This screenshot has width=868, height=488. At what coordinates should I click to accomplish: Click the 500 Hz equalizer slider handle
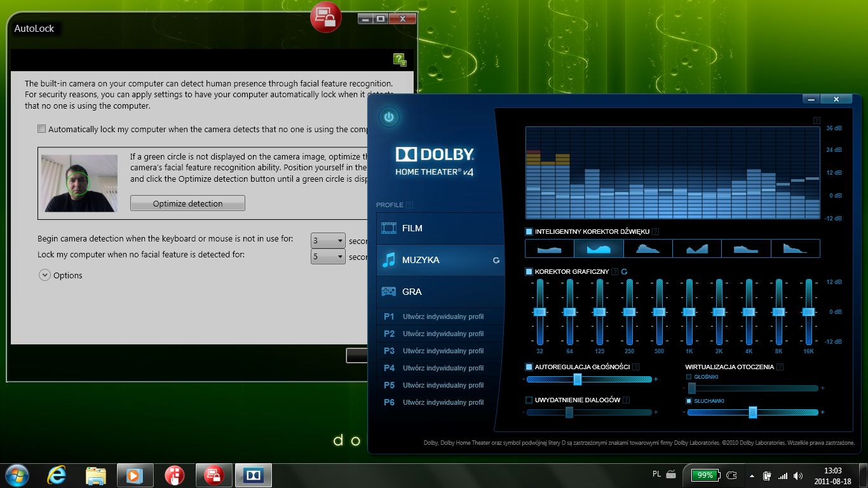click(x=659, y=311)
